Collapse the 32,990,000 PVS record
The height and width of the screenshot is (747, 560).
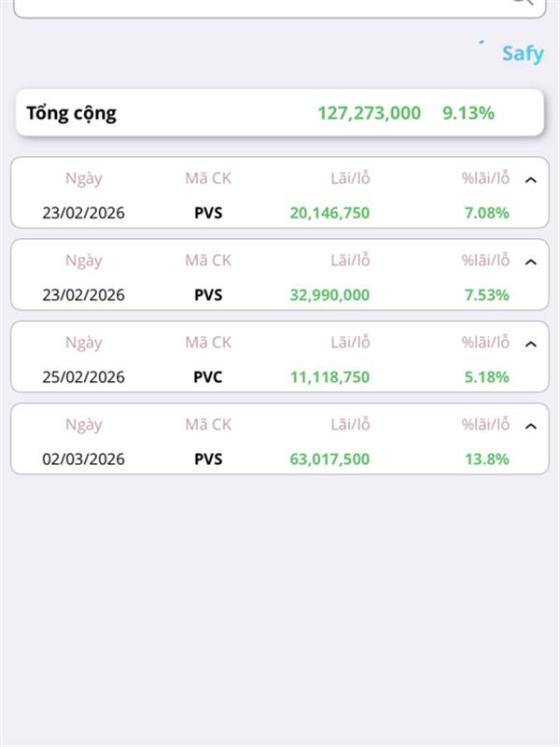pos(531,261)
